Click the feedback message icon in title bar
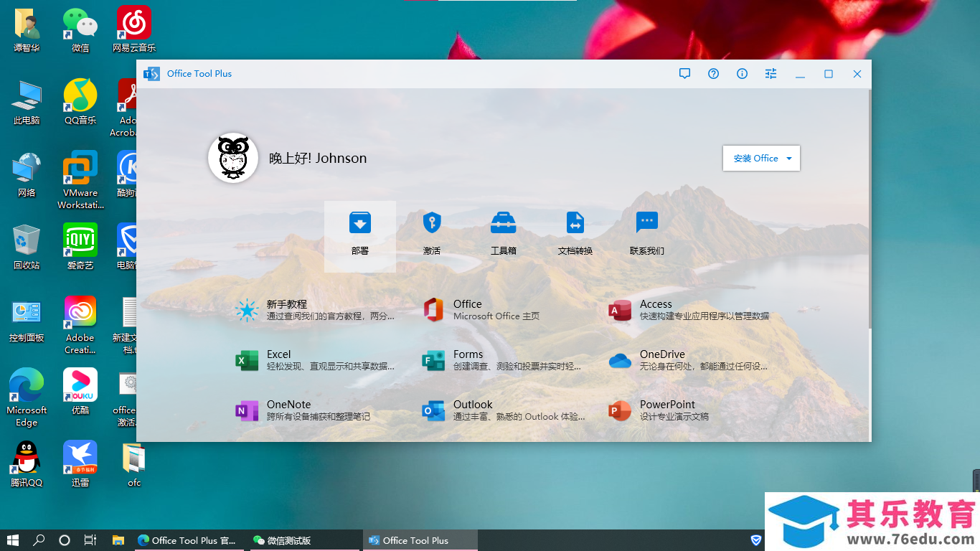This screenshot has height=551, width=980. 684,74
